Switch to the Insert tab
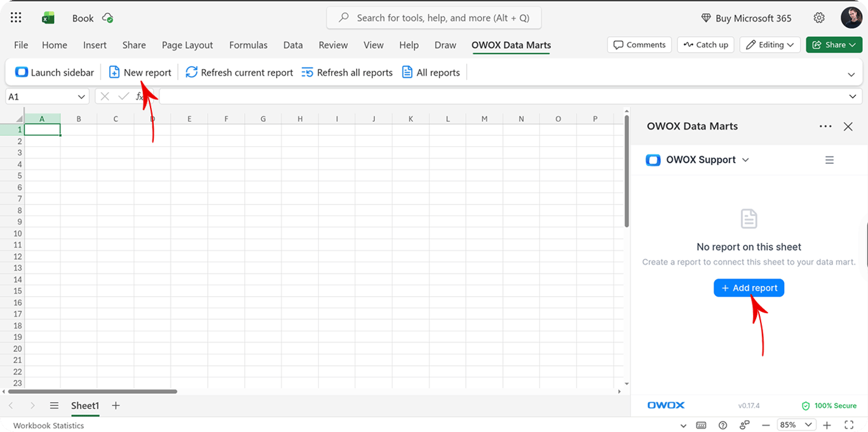Viewport: 868px width, 432px height. click(95, 45)
